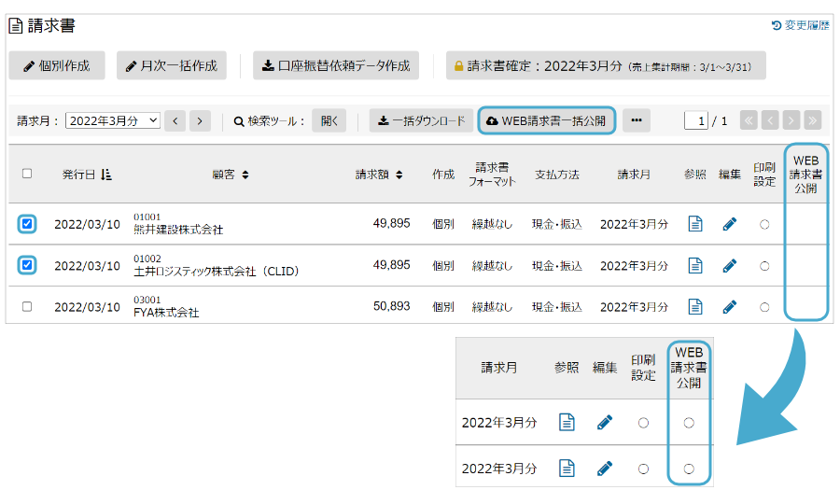Click edit pencil for FYA株式会社 row
This screenshot has height=504, width=840.
[x=729, y=306]
